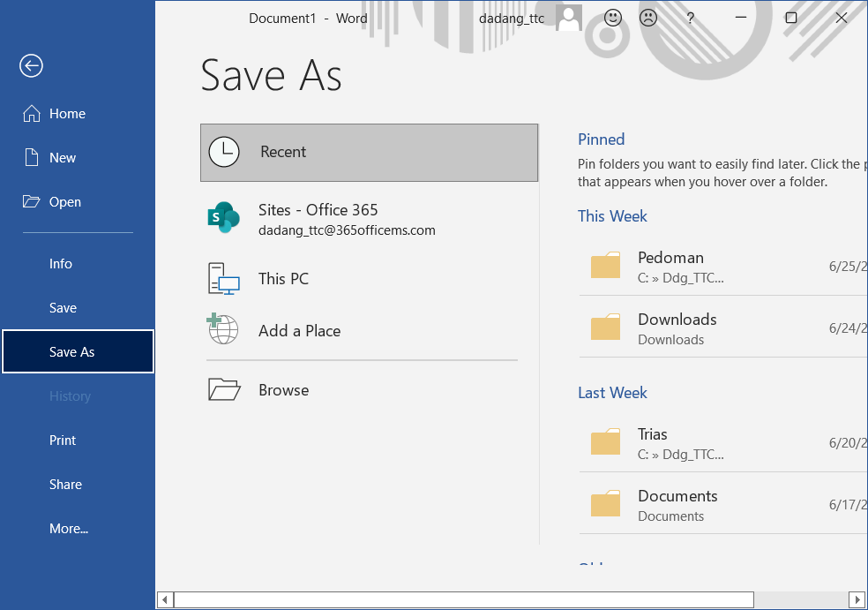Open the Home page in sidebar
Screen dimensions: 868x610
click(x=67, y=114)
